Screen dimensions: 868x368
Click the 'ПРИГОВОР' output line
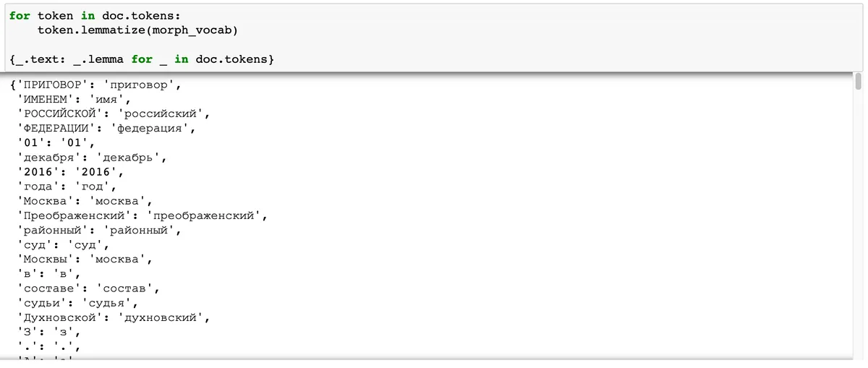[x=95, y=85]
